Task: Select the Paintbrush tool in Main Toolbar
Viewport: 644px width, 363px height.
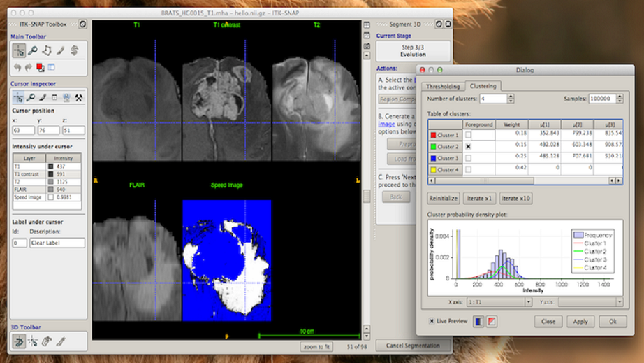Action: (61, 50)
